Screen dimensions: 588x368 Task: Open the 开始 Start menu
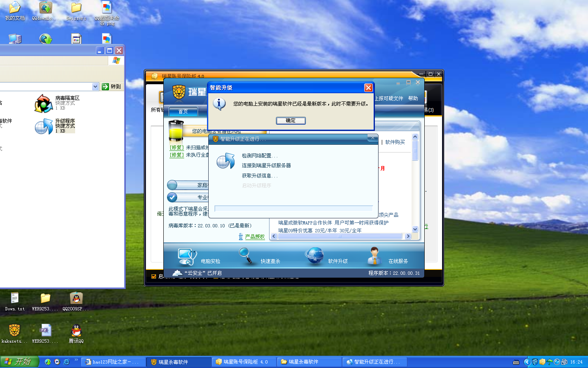(19, 362)
